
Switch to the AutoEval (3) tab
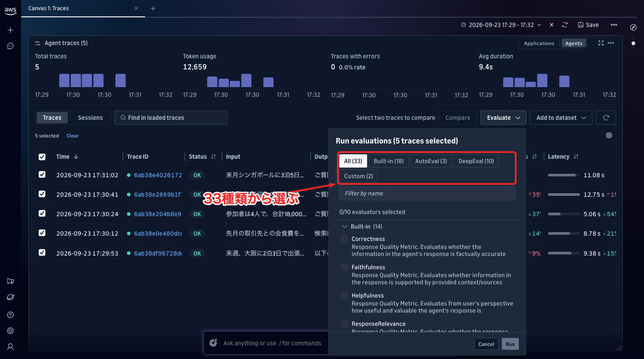[x=431, y=161]
